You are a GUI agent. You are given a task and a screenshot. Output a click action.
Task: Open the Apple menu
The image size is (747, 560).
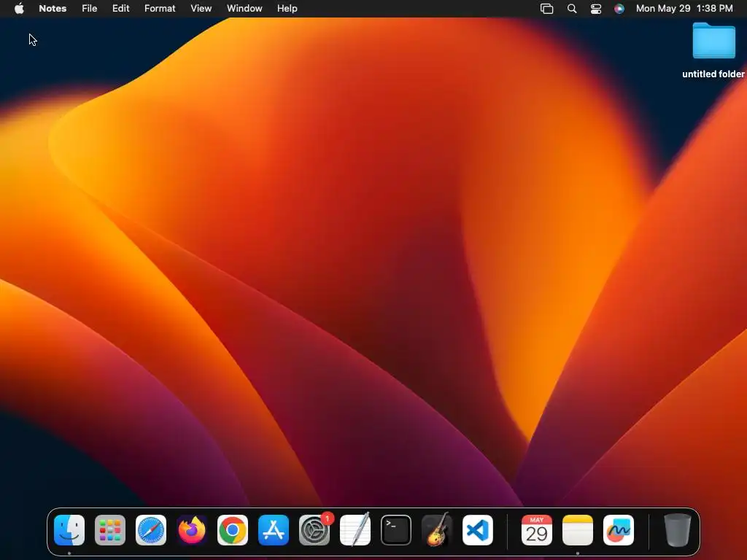coord(19,9)
